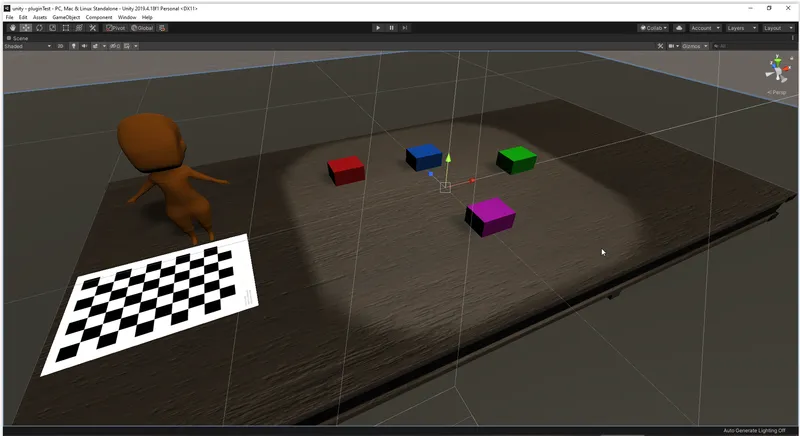
Task: Toggle 2D scene view mode
Action: coord(60,46)
